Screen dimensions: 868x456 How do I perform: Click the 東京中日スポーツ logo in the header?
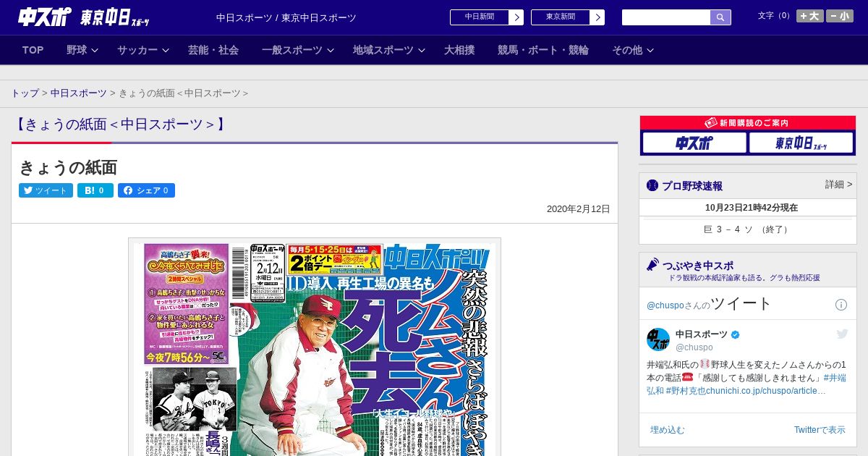pos(115,18)
